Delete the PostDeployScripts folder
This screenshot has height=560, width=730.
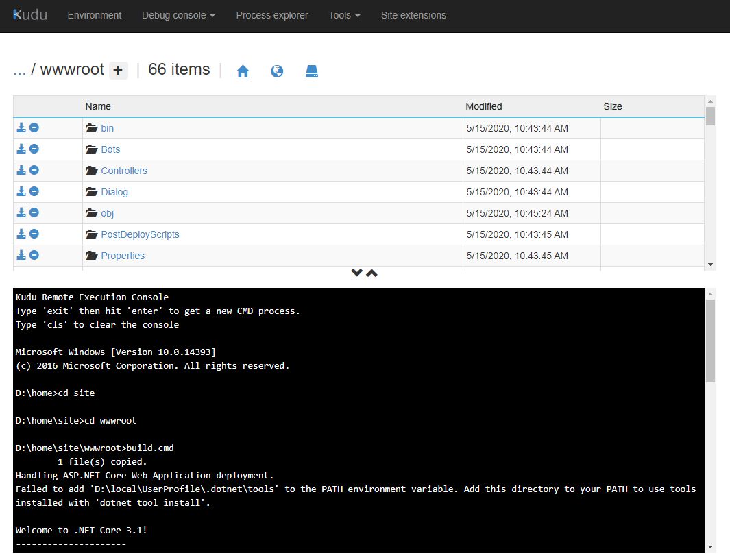click(x=34, y=234)
